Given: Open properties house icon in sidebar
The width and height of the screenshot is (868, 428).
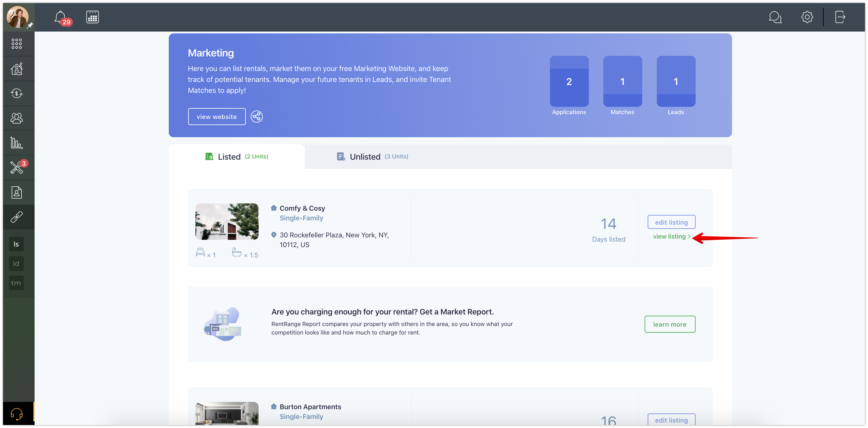Looking at the screenshot, I should click(16, 69).
